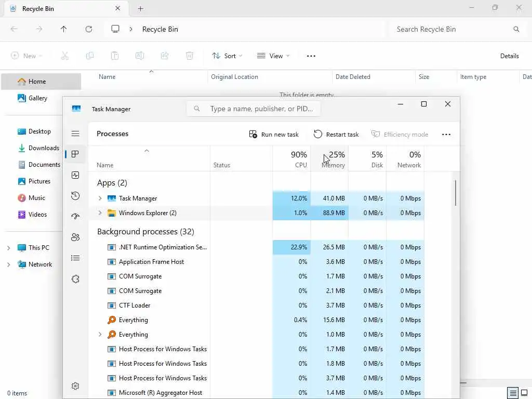Add a new Explorer tab
532x399 pixels.
coord(140,9)
